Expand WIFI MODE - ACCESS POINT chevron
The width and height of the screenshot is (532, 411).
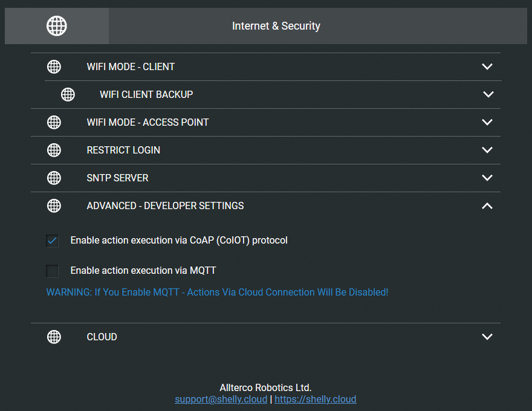click(487, 122)
